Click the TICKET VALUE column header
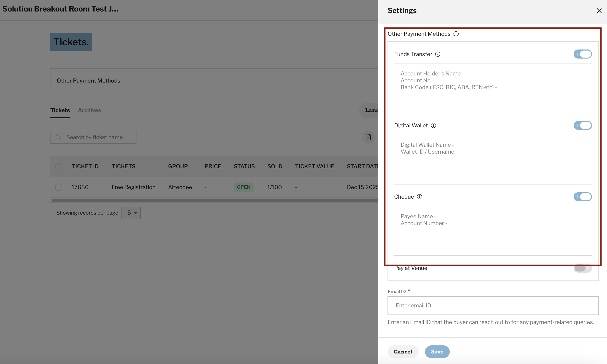This screenshot has width=607, height=364. pyautogui.click(x=315, y=166)
